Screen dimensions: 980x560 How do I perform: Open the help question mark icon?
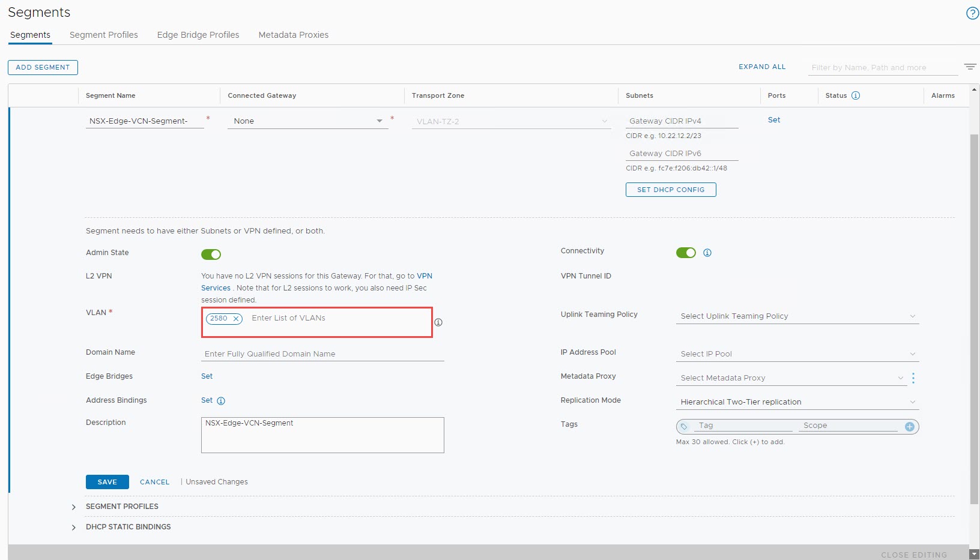tap(972, 13)
